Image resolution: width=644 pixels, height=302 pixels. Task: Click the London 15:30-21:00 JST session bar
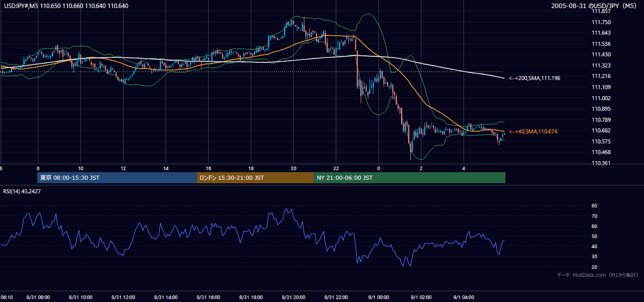255,178
